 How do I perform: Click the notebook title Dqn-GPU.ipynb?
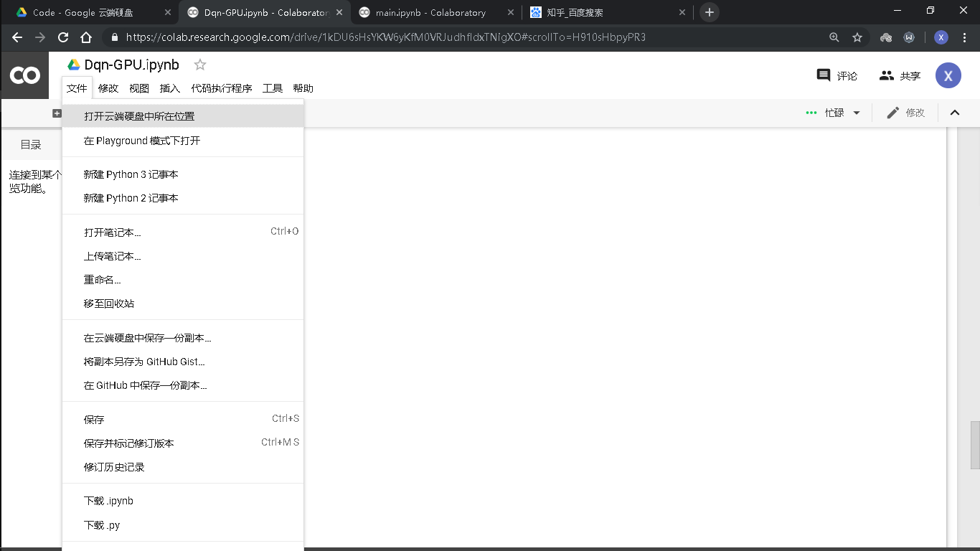[132, 65]
